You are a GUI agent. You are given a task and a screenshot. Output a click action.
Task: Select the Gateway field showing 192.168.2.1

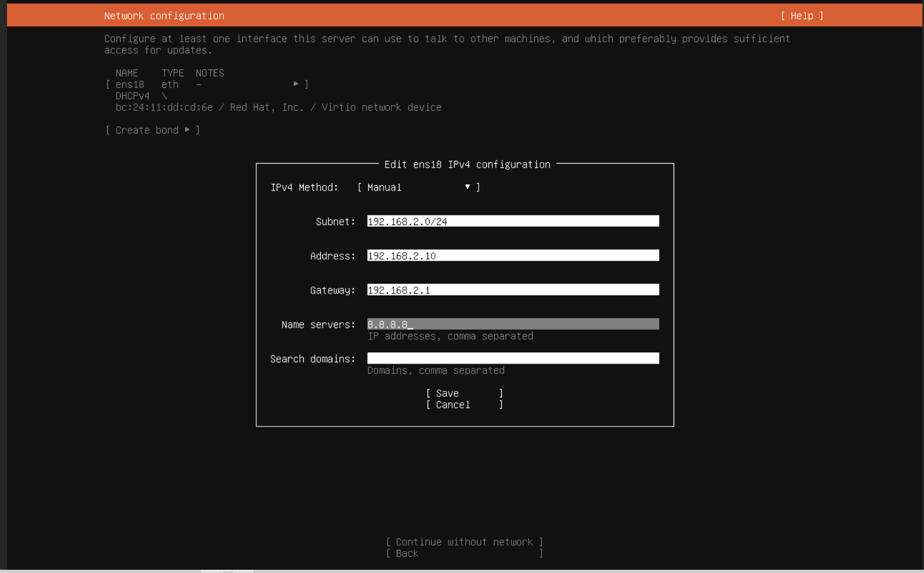coord(512,290)
